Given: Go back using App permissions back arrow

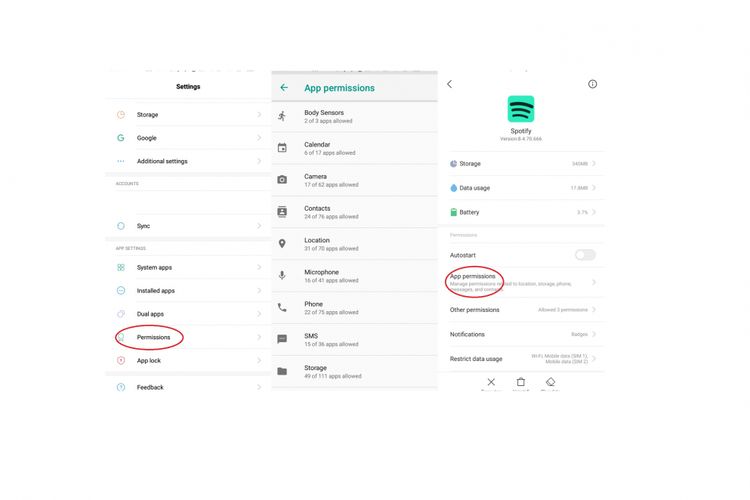Looking at the screenshot, I should tap(284, 88).
